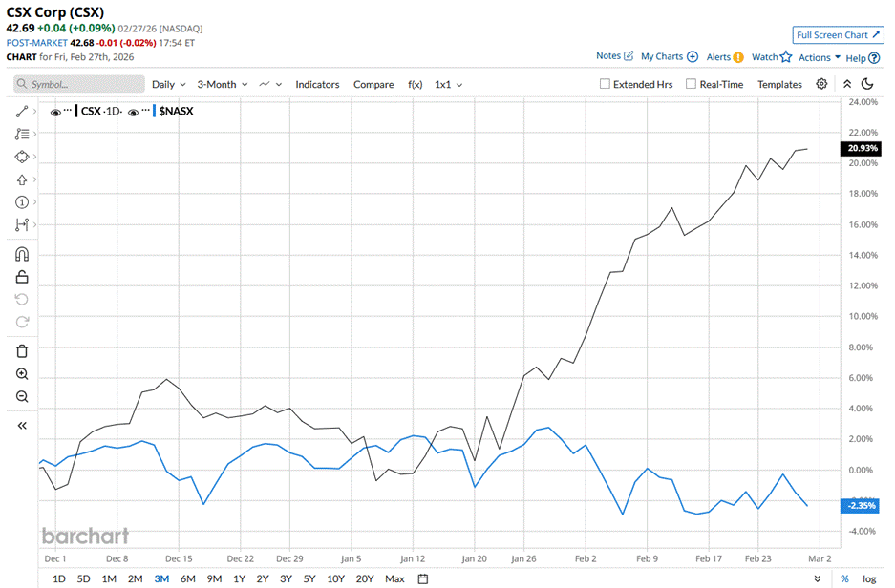Add to My Charts plus icon
895x588 pixels.
(692, 56)
